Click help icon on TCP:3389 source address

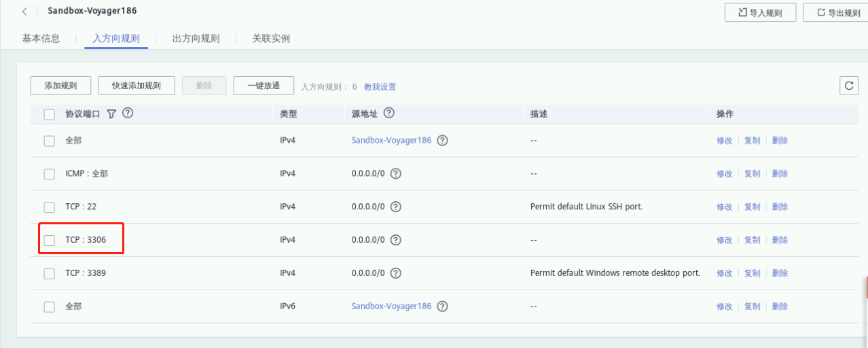(396, 273)
